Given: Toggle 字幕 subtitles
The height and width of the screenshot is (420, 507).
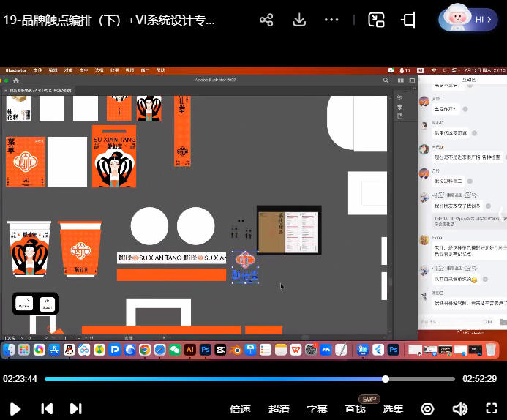Looking at the screenshot, I should [x=317, y=409].
